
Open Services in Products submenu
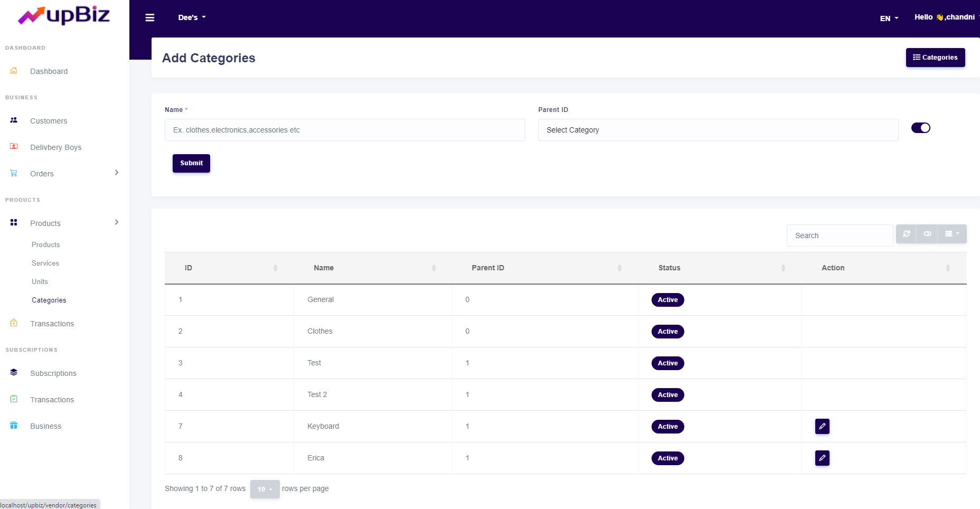(x=45, y=263)
